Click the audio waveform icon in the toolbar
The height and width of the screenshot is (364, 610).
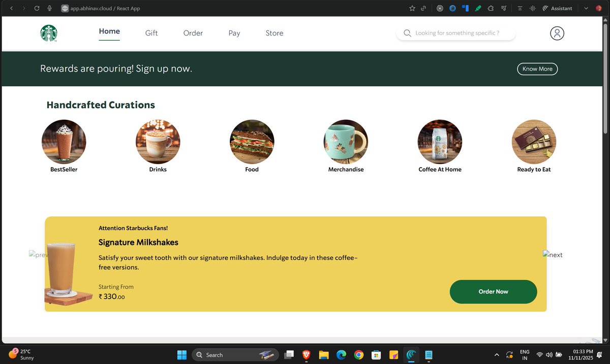click(533, 8)
